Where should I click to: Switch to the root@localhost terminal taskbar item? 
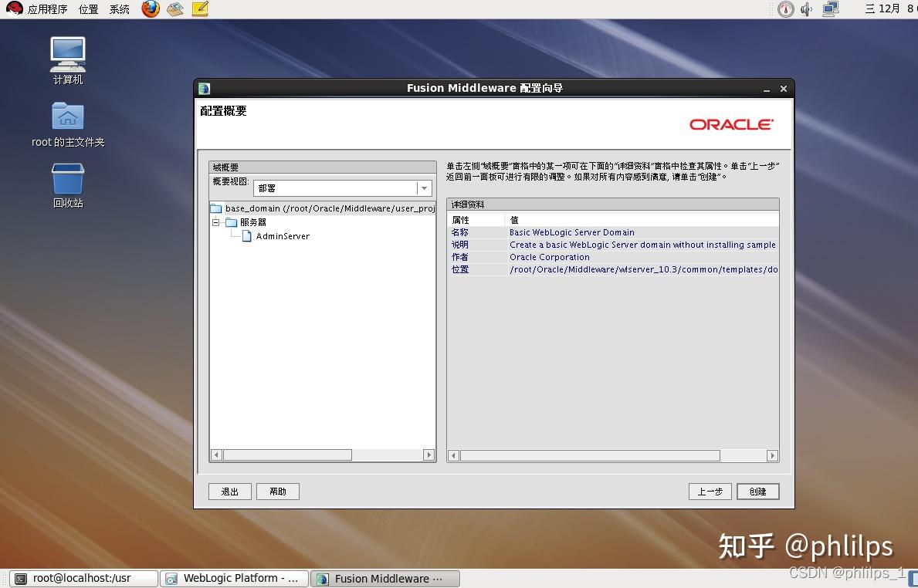point(81,577)
